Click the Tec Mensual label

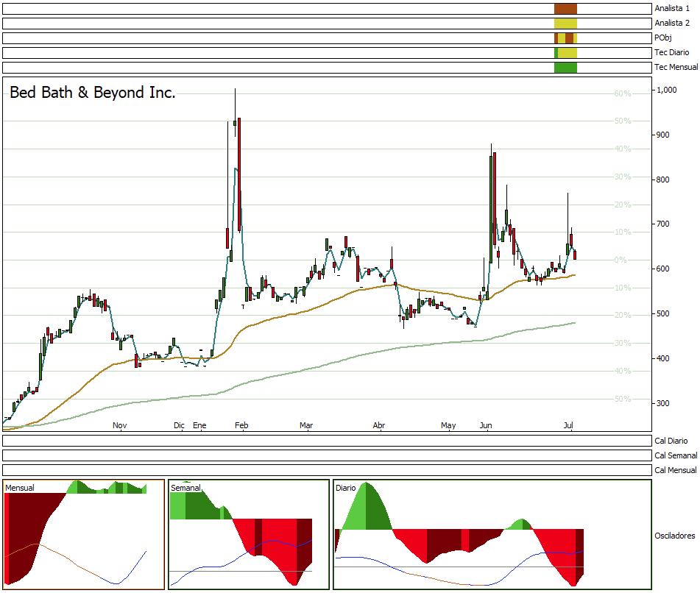point(676,67)
